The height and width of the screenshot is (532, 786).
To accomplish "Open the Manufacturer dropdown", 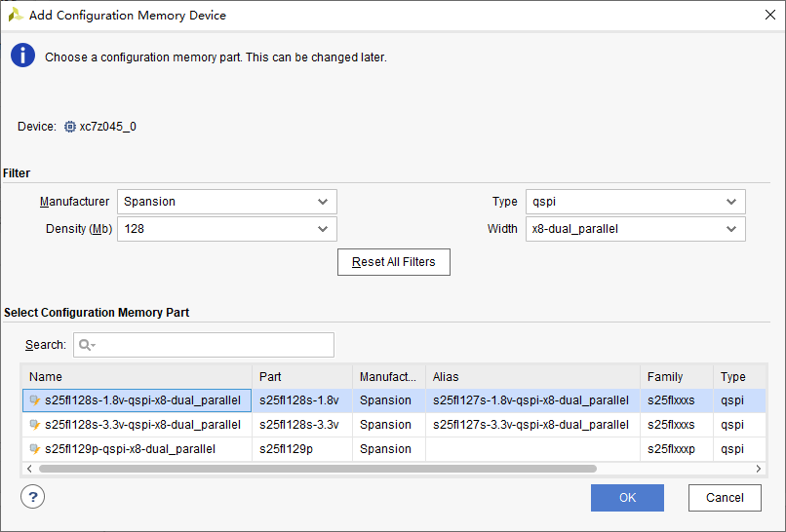I will coord(226,202).
